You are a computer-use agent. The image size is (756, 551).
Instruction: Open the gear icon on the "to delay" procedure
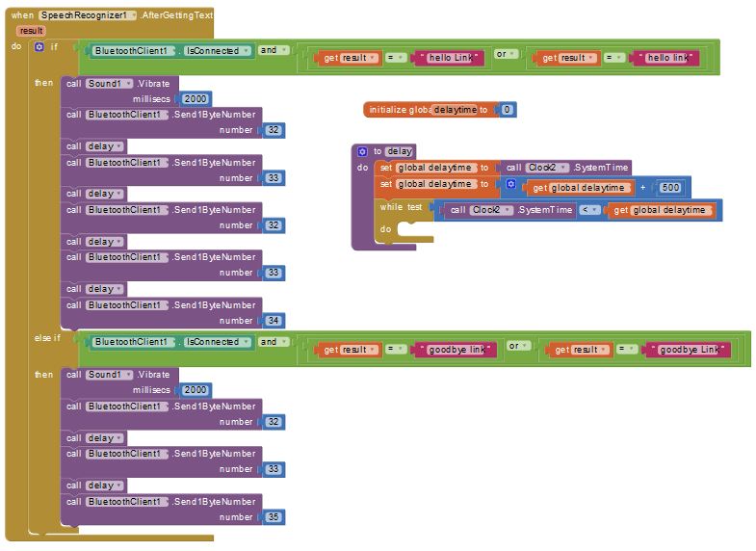[x=362, y=151]
